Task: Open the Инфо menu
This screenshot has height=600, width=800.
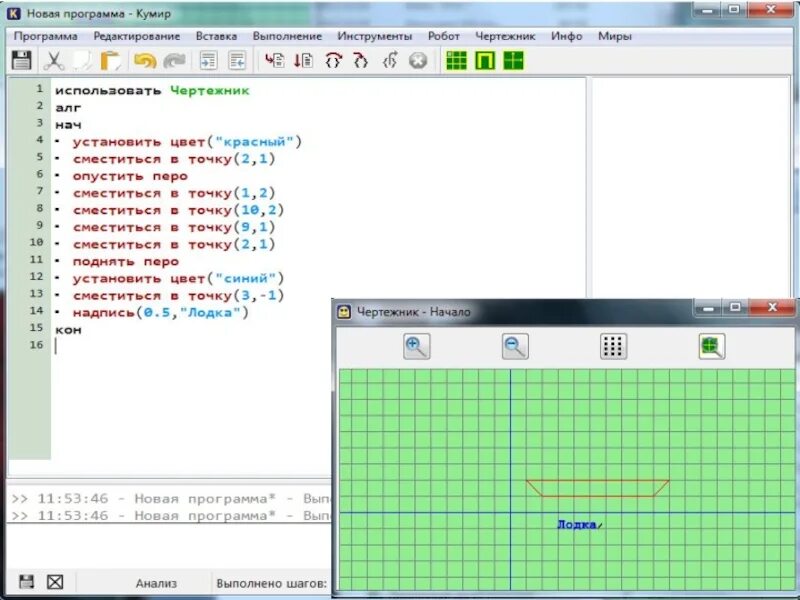Action: 566,36
